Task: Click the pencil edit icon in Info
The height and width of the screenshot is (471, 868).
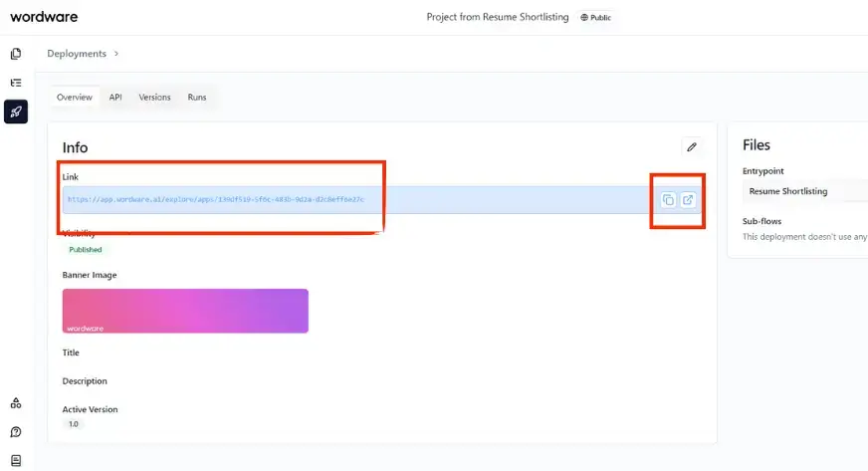Action: [692, 147]
